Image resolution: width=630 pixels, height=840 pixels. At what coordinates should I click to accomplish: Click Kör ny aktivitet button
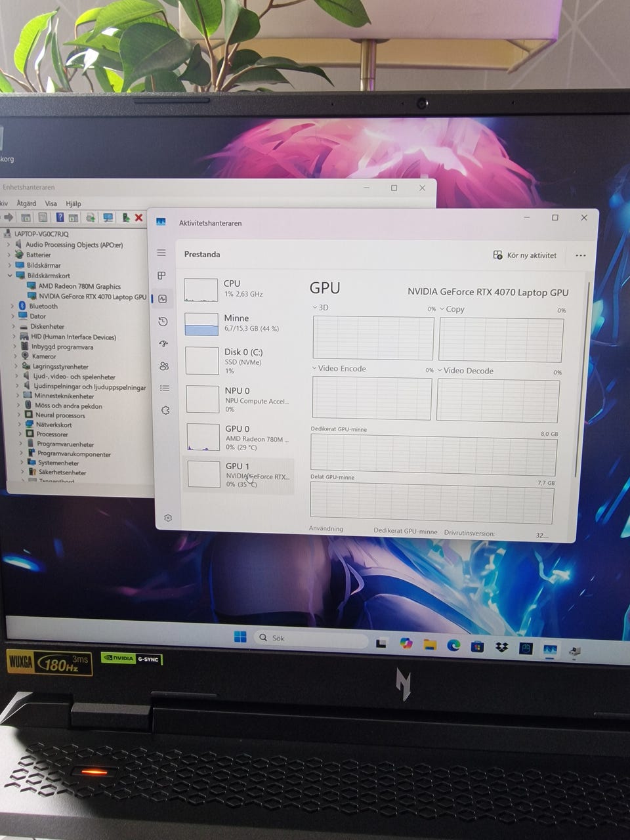point(525,255)
